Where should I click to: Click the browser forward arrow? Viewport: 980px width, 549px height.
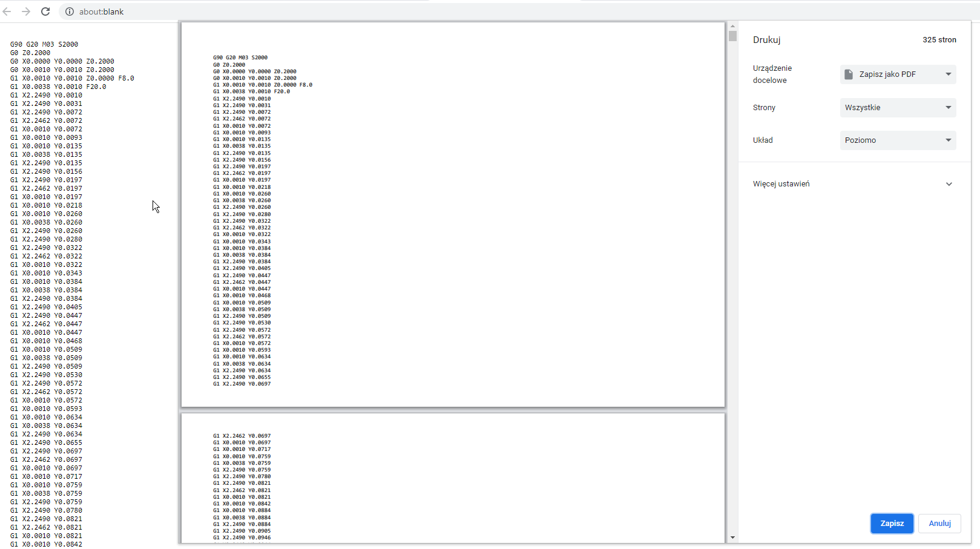tap(26, 12)
